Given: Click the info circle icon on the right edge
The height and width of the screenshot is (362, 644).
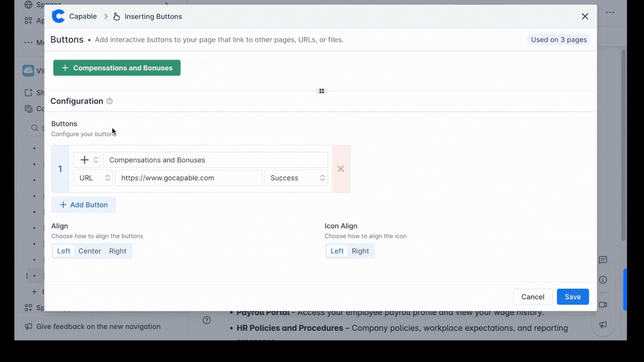Looking at the screenshot, I should pyautogui.click(x=603, y=279).
